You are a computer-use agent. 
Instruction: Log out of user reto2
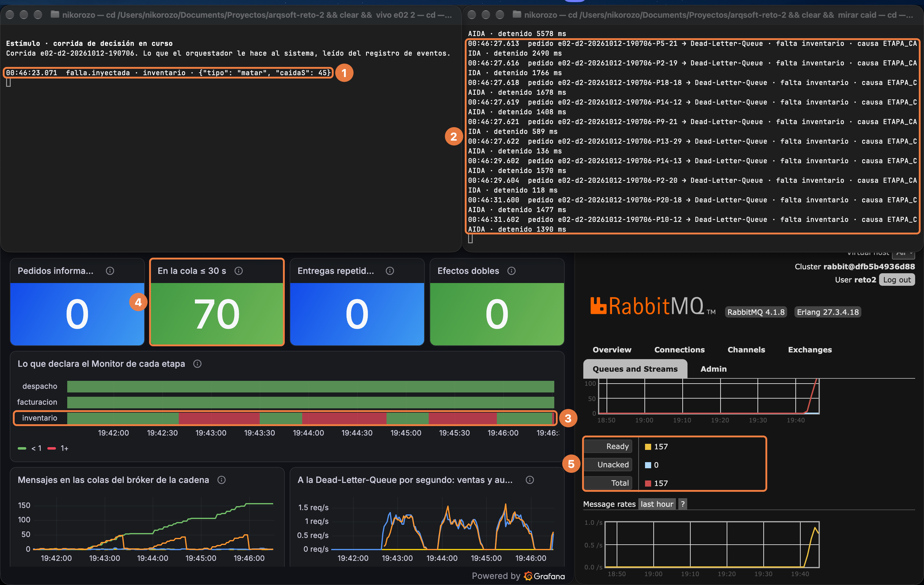pyautogui.click(x=897, y=280)
